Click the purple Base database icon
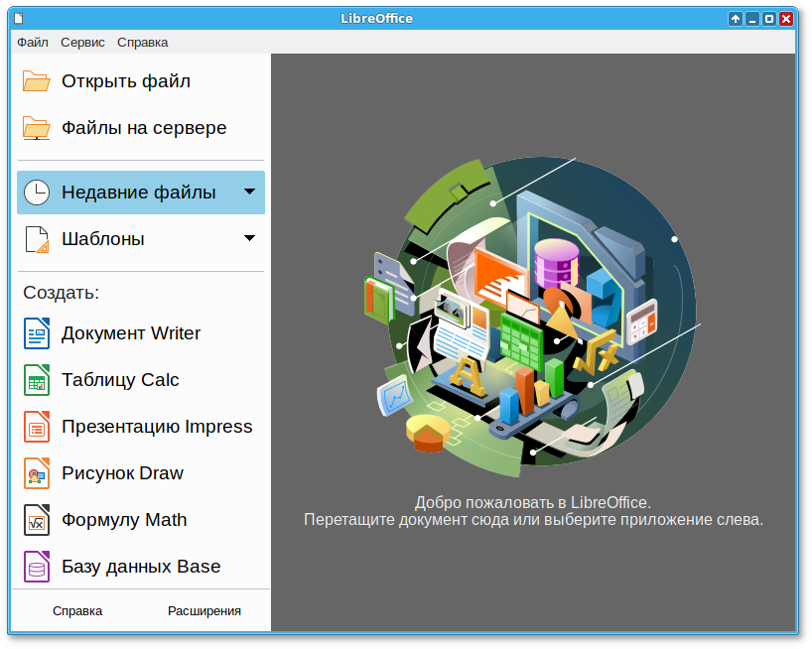The width and height of the screenshot is (812, 649). (x=37, y=567)
